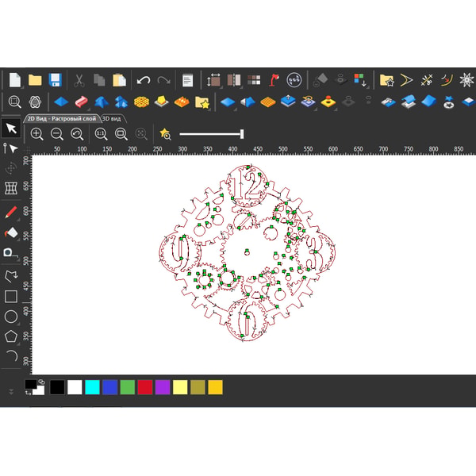Open the colored squares with arrow tool
Screen dimensions: 476x476
[x=360, y=80]
